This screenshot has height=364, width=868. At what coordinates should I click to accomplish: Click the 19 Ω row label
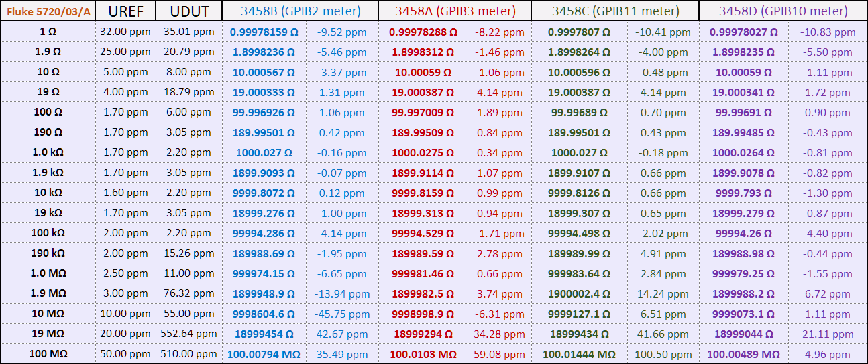[x=48, y=92]
